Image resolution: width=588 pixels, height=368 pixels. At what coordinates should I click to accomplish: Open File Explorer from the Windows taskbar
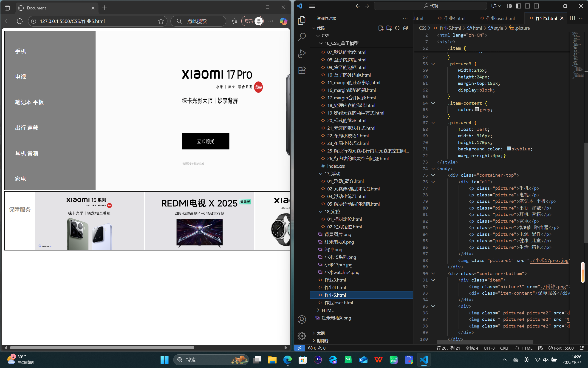[272, 360]
